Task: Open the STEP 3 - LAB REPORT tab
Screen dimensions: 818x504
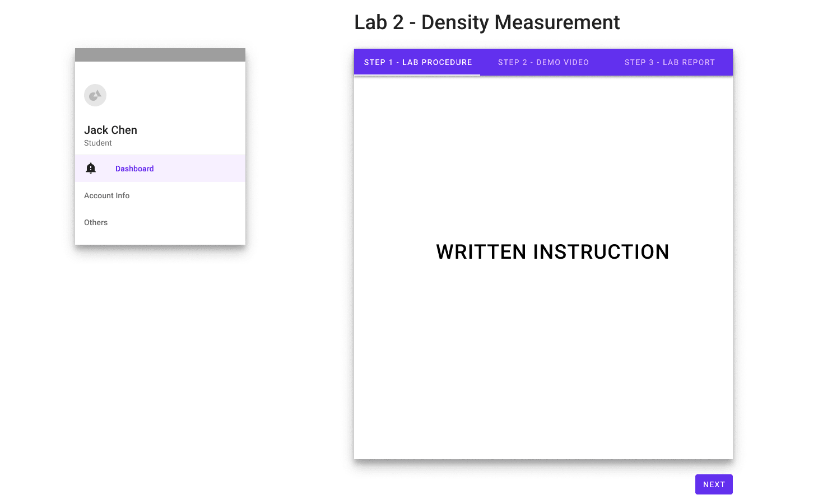Action: click(670, 62)
